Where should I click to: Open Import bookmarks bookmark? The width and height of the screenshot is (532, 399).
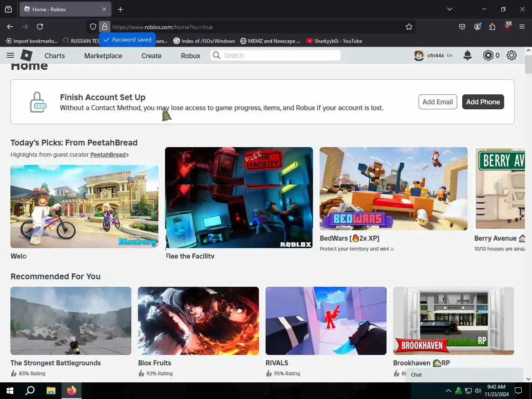pyautogui.click(x=32, y=41)
